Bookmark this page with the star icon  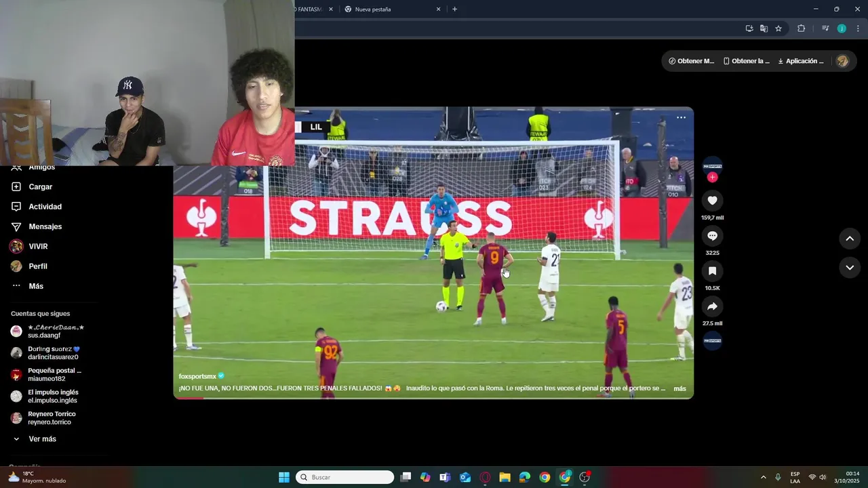click(778, 28)
